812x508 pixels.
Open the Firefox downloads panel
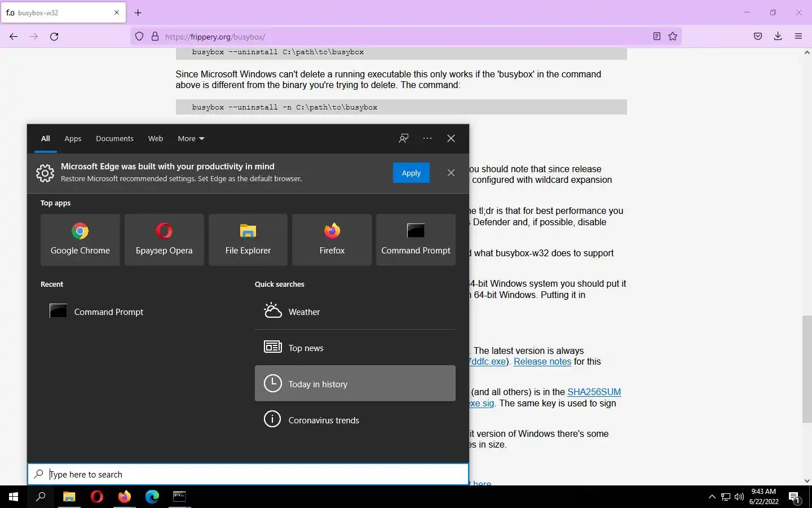click(x=778, y=37)
